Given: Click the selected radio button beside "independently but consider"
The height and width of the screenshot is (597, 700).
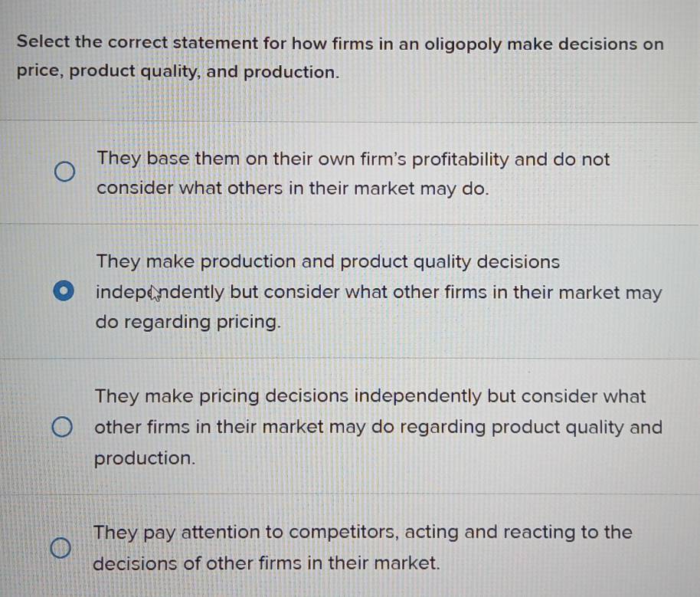Looking at the screenshot, I should [64, 292].
